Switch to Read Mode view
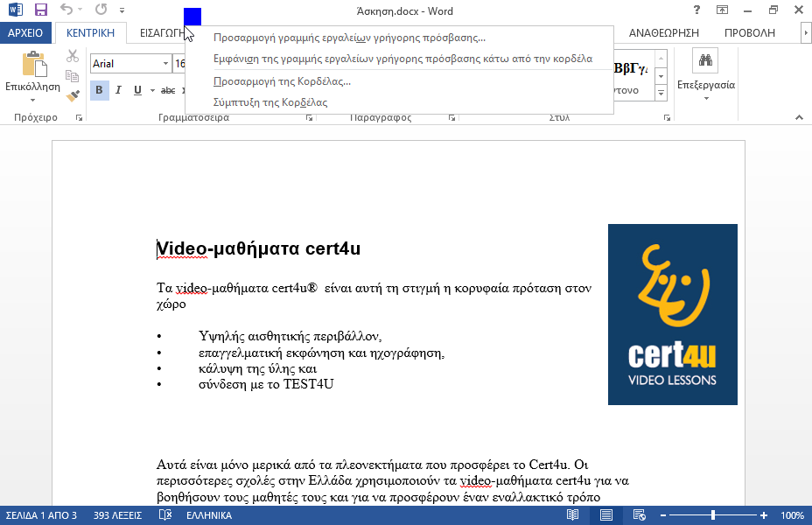This screenshot has width=812, height=525. click(x=572, y=515)
